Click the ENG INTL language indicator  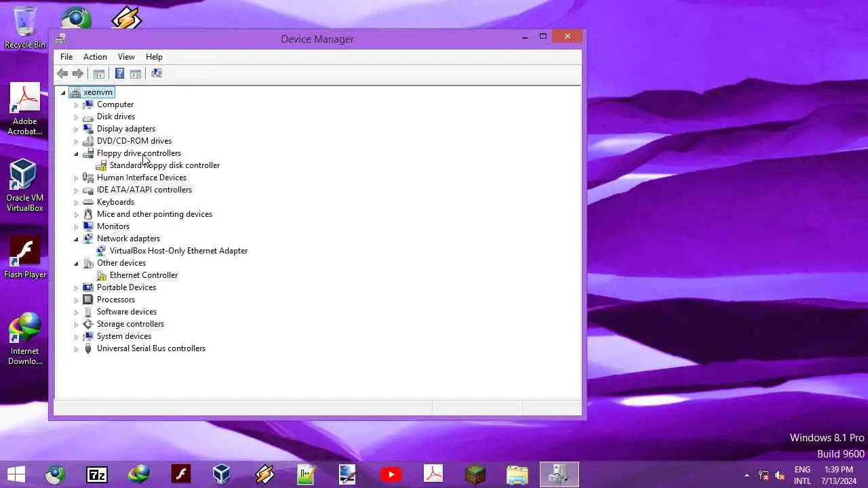(802, 475)
